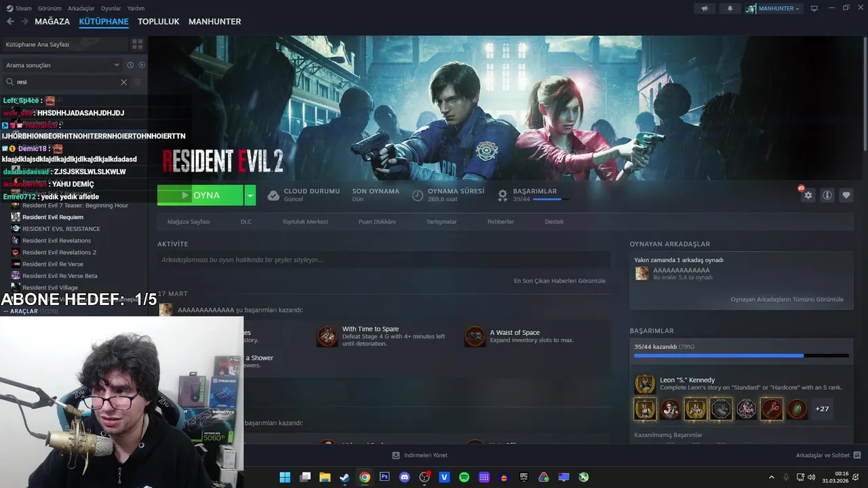Open Puan Dükkânı

coord(377,222)
